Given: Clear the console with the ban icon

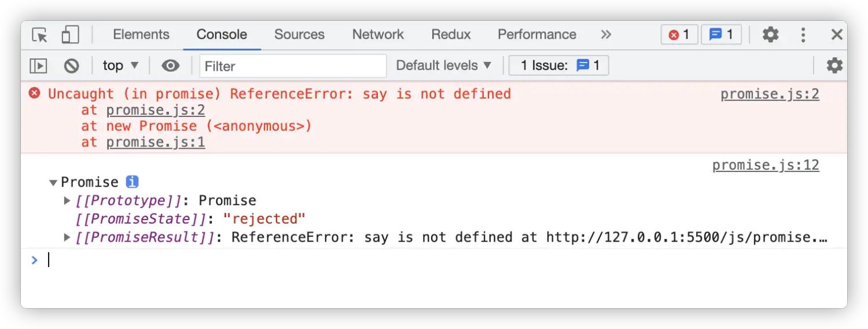Looking at the screenshot, I should coord(71,65).
